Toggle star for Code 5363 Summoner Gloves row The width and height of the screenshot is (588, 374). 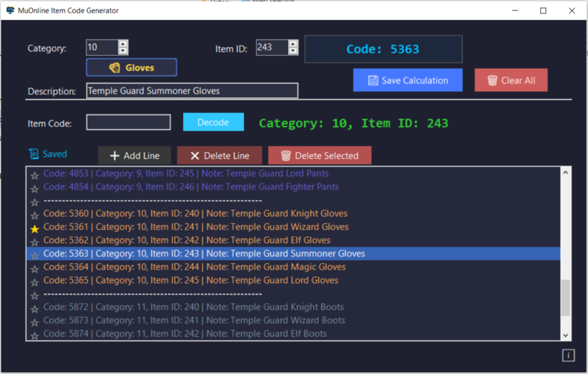(35, 256)
